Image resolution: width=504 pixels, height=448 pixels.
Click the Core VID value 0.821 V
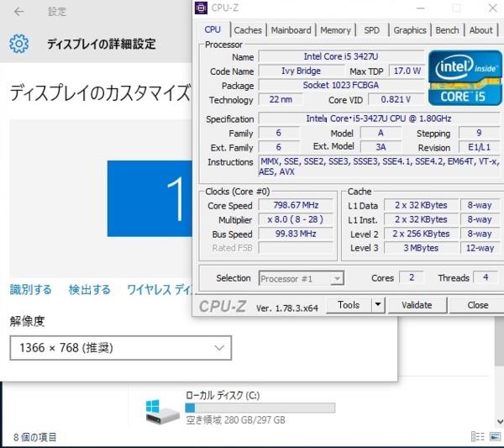[x=396, y=99]
